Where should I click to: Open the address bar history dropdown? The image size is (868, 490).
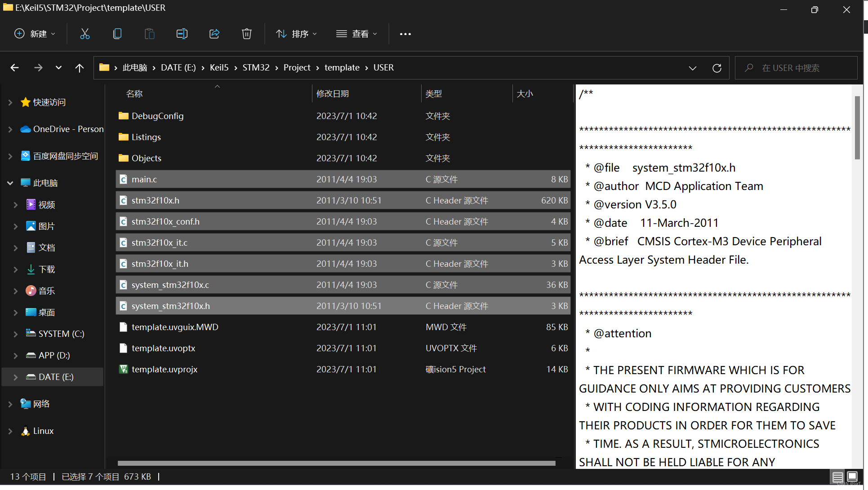693,68
